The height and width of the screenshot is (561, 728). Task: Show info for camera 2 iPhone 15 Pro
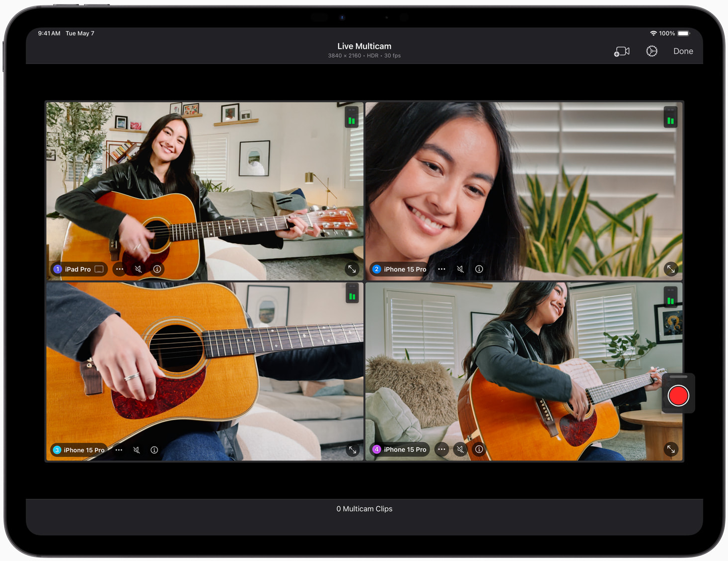(x=479, y=269)
